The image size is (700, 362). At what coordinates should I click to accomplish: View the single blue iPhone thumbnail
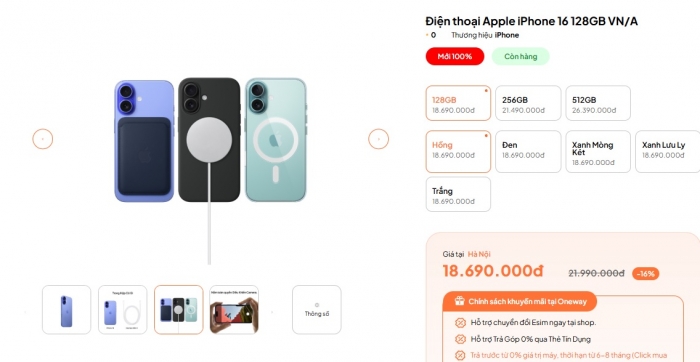tap(67, 310)
